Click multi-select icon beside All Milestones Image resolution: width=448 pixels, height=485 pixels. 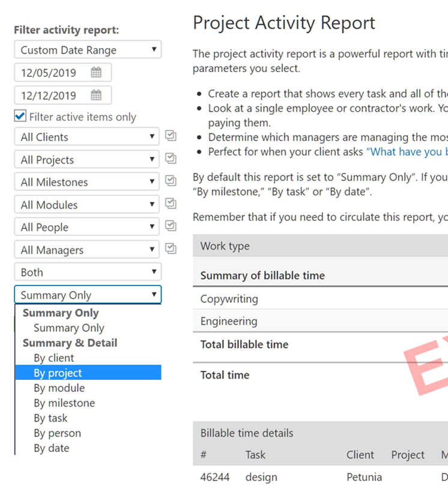pos(171,181)
